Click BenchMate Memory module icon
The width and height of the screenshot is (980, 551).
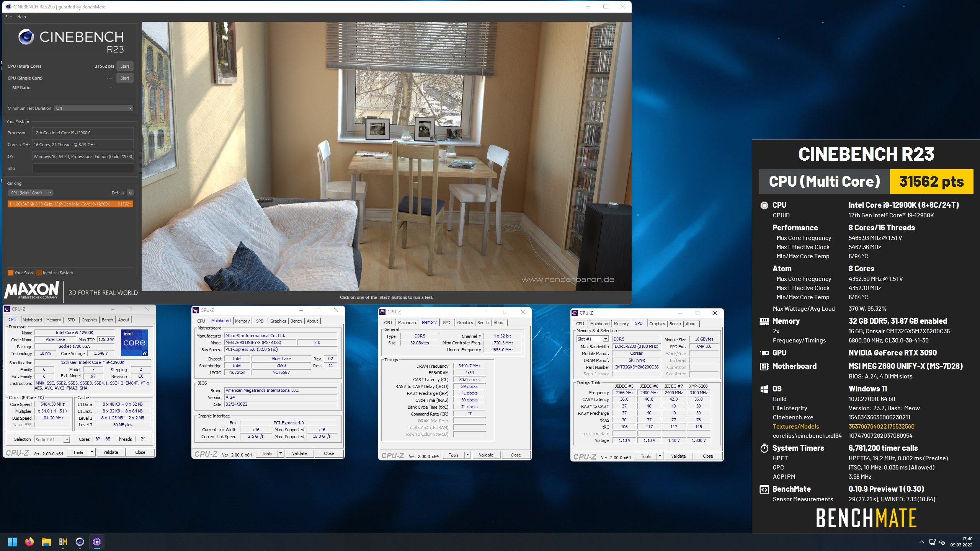click(764, 321)
